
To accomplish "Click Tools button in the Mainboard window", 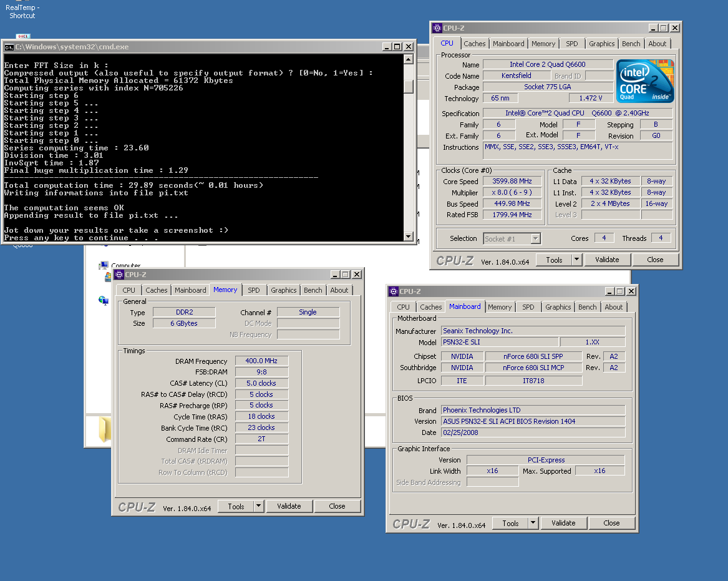I will point(510,523).
